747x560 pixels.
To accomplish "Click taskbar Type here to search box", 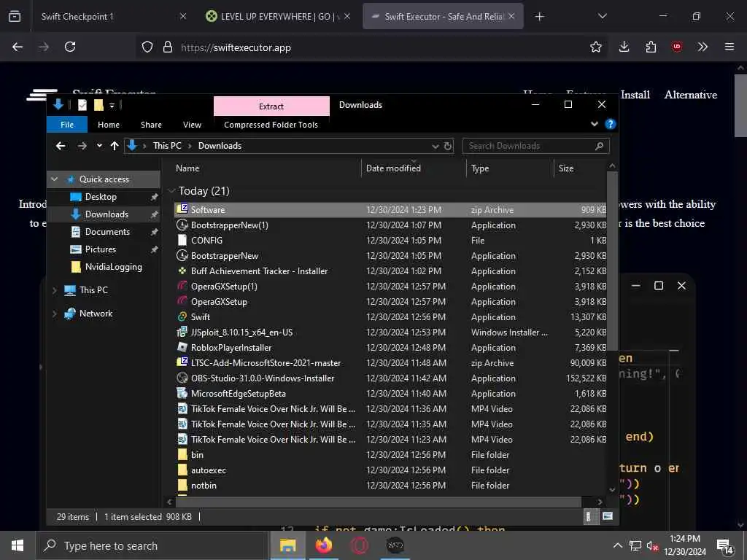I will (152, 545).
